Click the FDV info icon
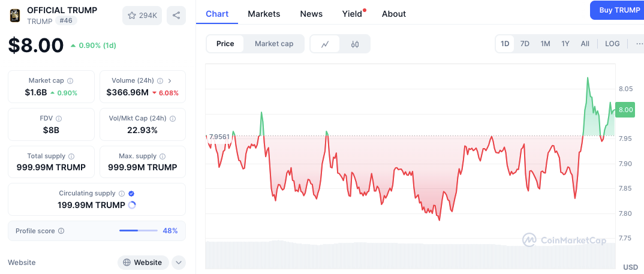The width and height of the screenshot is (644, 274). coord(58,119)
